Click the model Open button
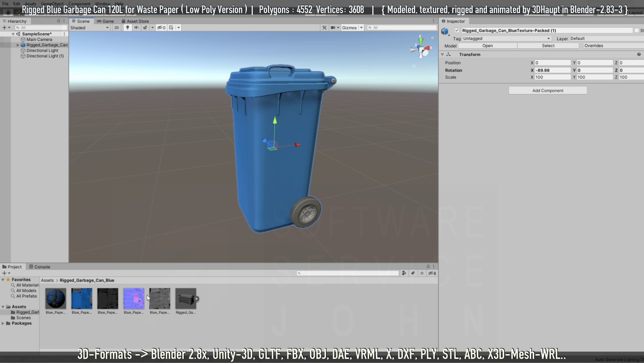 click(x=488, y=46)
